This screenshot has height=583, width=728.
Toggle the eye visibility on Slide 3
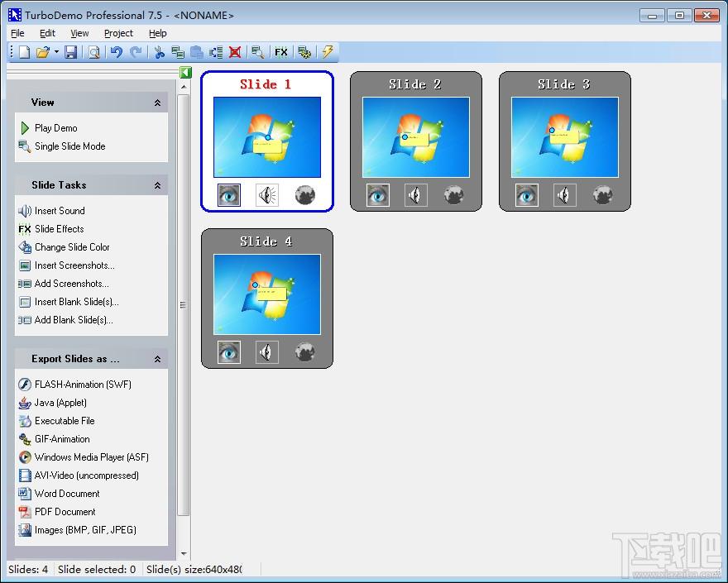click(527, 195)
